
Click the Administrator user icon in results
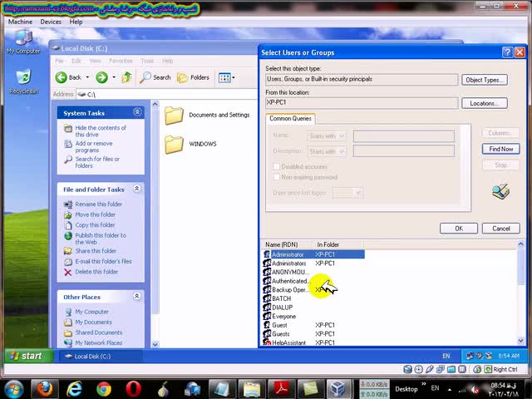coord(267,254)
